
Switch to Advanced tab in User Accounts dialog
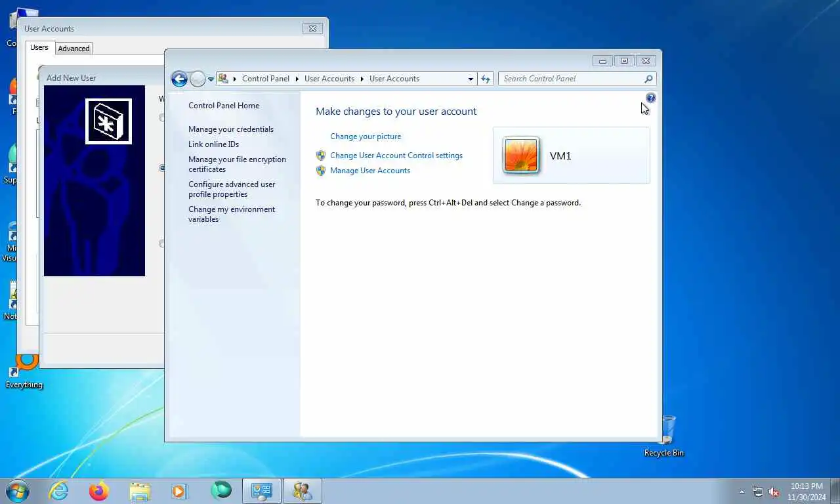click(x=73, y=49)
